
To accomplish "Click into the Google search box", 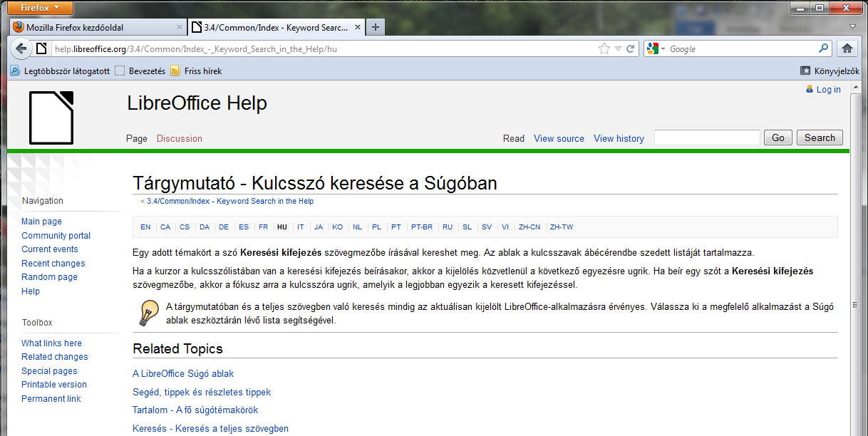I will [x=743, y=49].
